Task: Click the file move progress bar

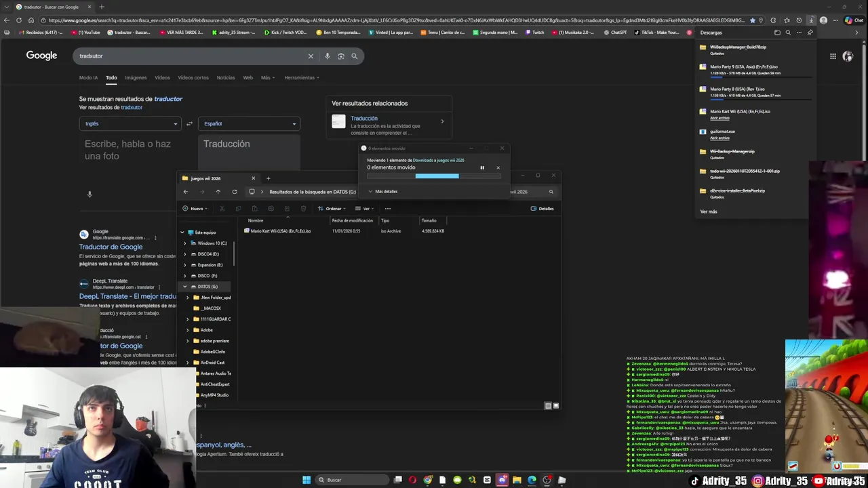Action: tap(434, 176)
